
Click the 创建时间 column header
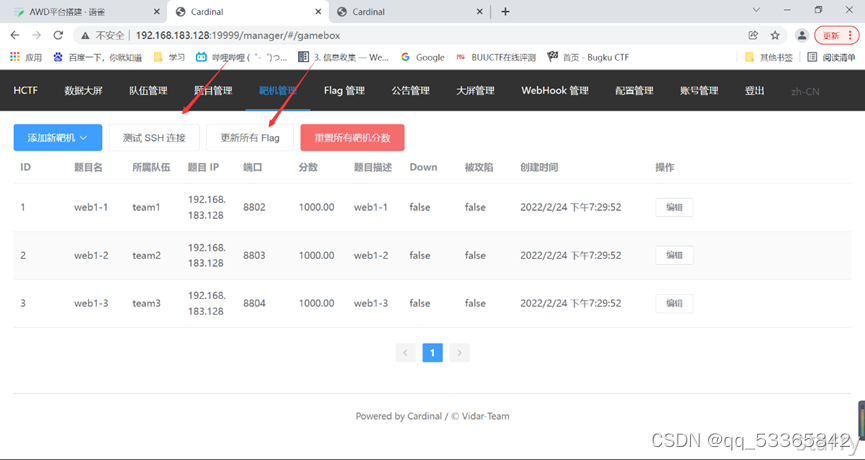pos(539,167)
